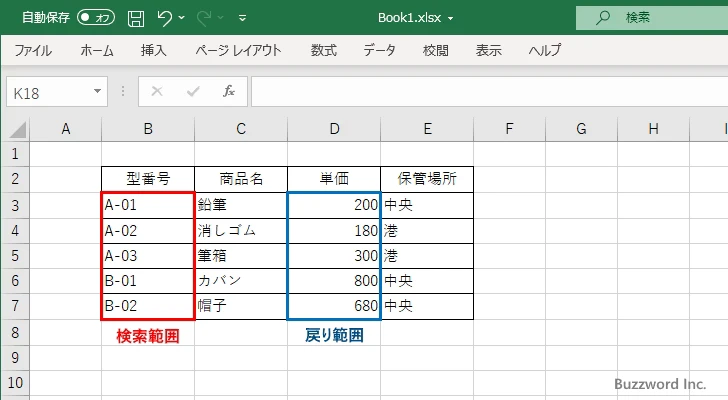The image size is (728, 400).
Task: Click the 型番号 header cell
Action: coord(148,179)
